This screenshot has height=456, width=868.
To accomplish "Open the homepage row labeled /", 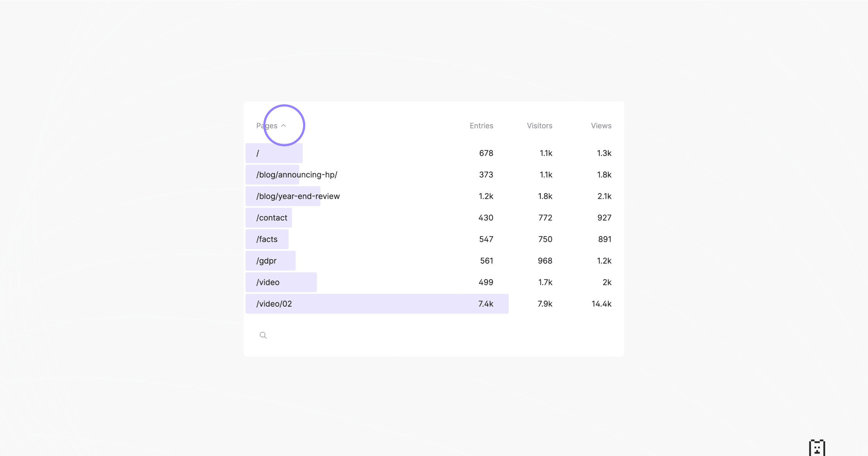I will click(x=258, y=153).
